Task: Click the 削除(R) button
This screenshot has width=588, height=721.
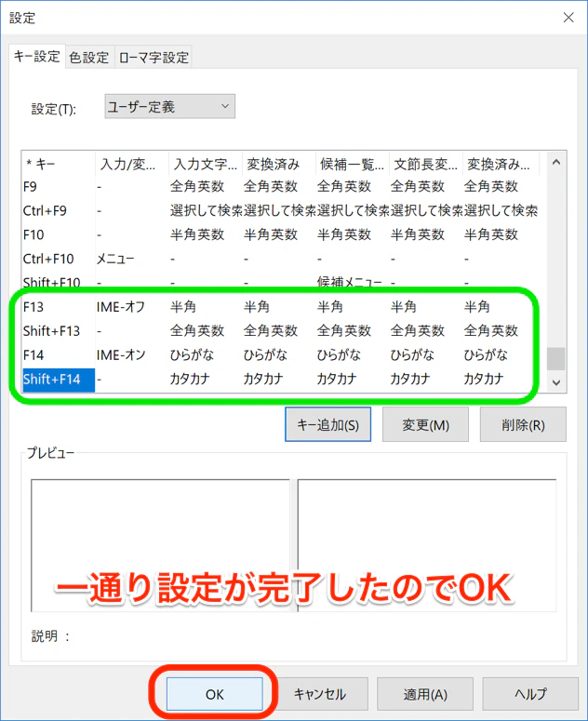Action: pyautogui.click(x=523, y=424)
